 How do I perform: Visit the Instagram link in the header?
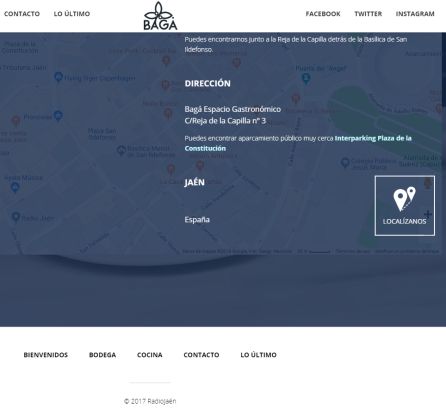click(415, 14)
